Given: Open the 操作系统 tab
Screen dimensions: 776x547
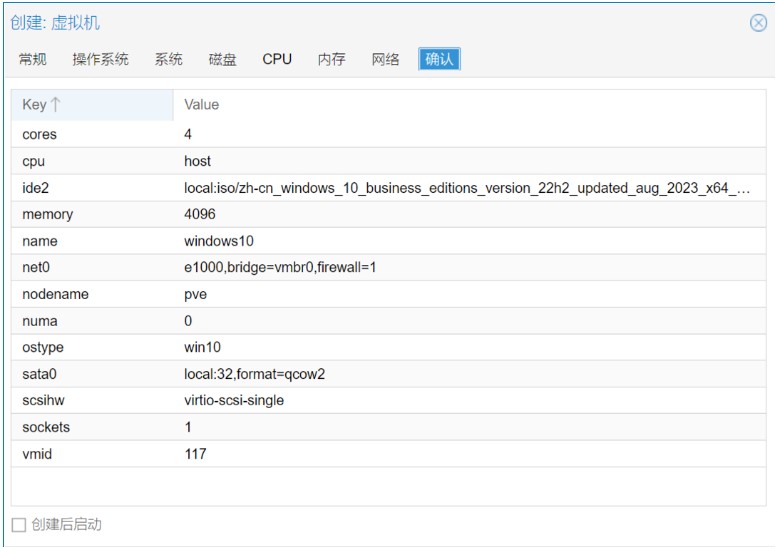Looking at the screenshot, I should (x=100, y=59).
